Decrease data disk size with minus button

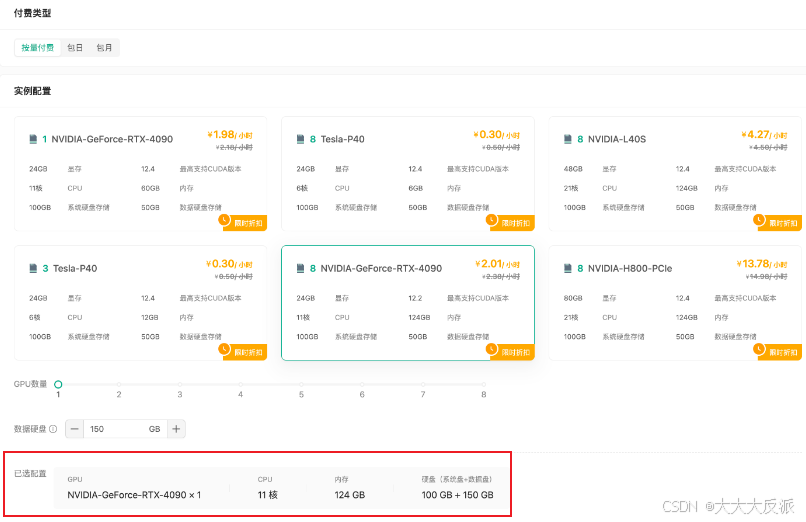[75, 429]
